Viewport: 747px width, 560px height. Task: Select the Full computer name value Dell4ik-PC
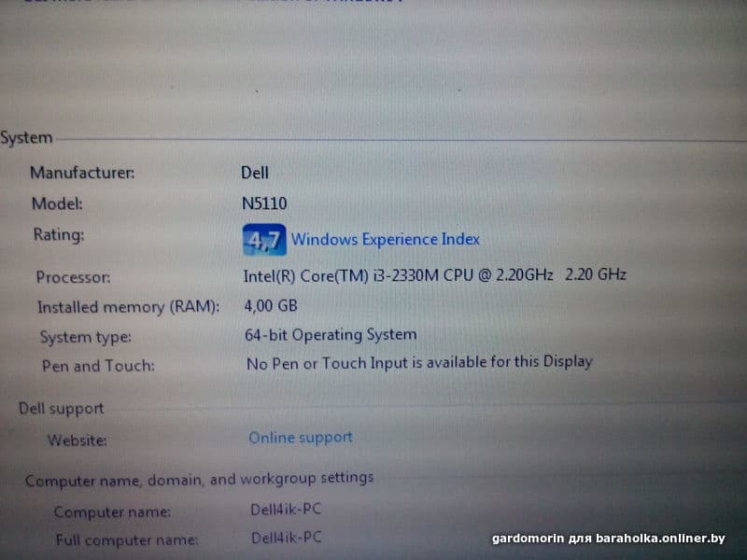coord(287,538)
